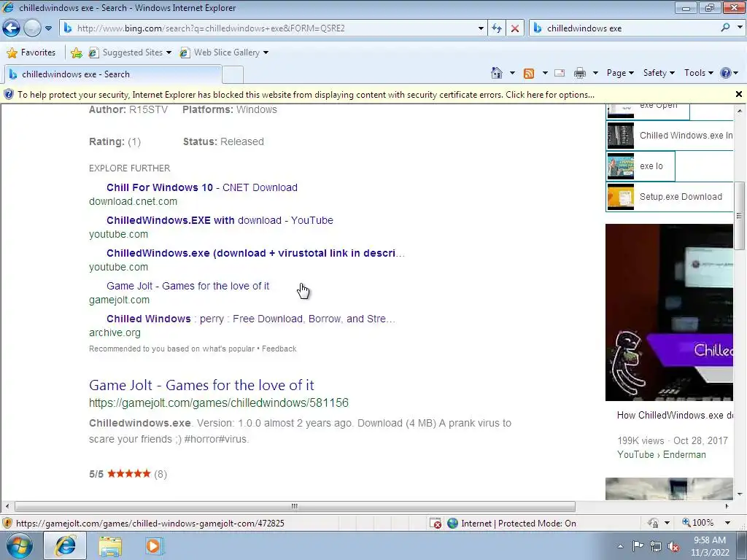The image size is (747, 560).
Task: Open the large Chilled video preview image
Action: [670, 312]
